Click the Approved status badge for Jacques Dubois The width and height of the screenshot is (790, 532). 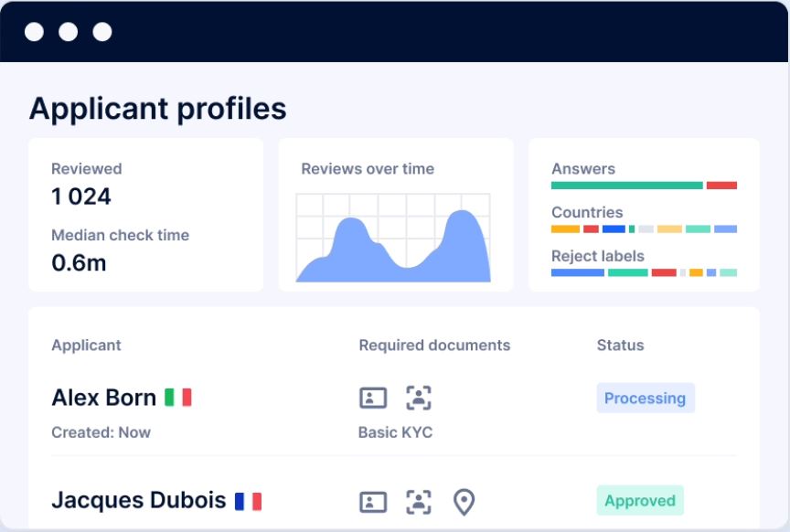(x=639, y=501)
